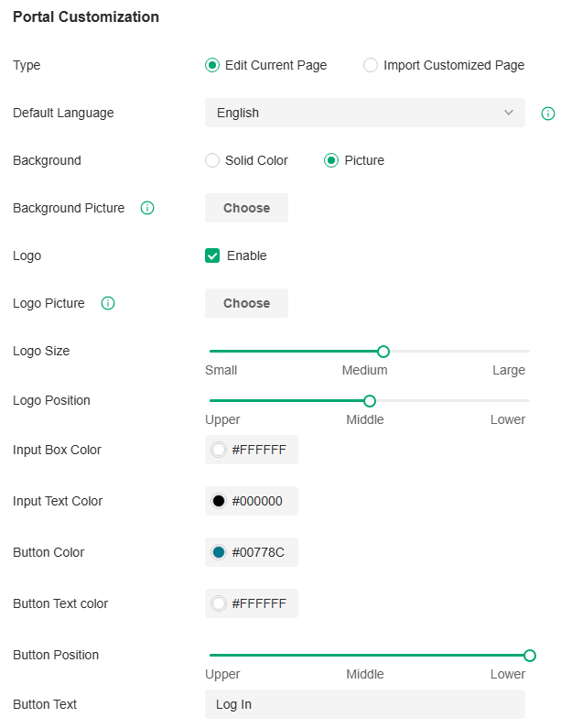Click the Background Picture info icon
The height and width of the screenshot is (728, 561).
147,208
